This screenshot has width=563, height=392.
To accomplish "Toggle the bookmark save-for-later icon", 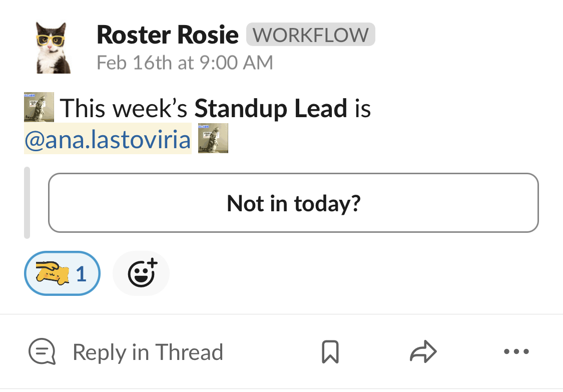I will [330, 351].
